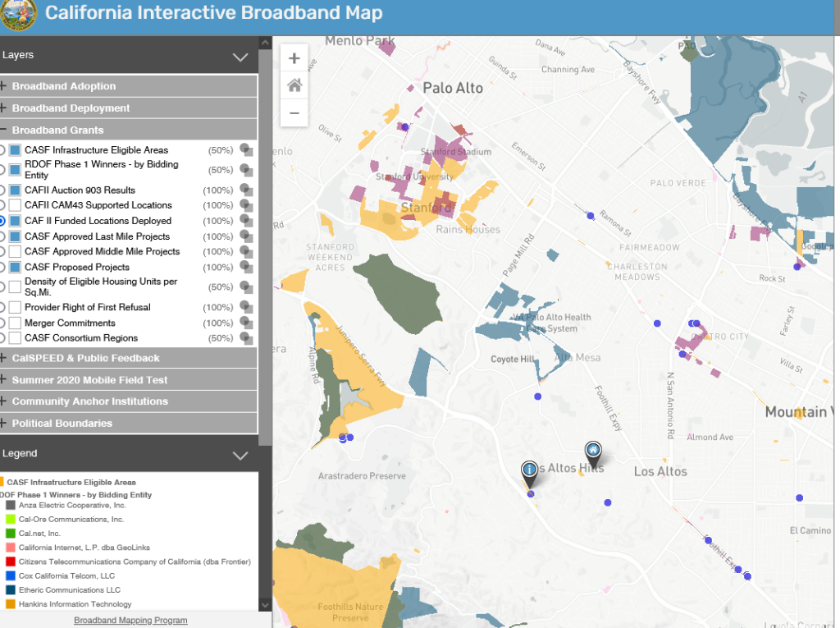Select radio button for CASF Approved Last Mile Projects
This screenshot has height=628, width=840.
click(2, 236)
